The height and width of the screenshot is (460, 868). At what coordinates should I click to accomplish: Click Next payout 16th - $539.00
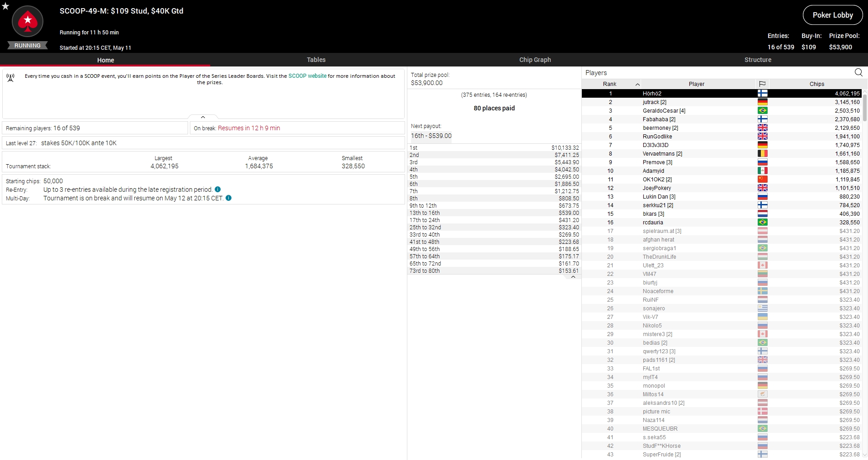[x=431, y=136]
